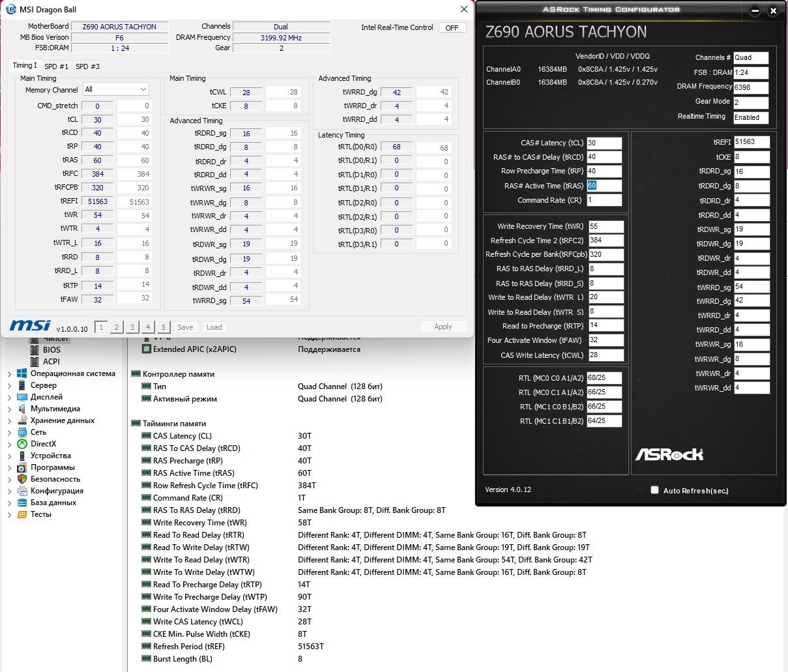
Task: Click the ASRock logo in Timing Configurator
Action: pyautogui.click(x=669, y=454)
